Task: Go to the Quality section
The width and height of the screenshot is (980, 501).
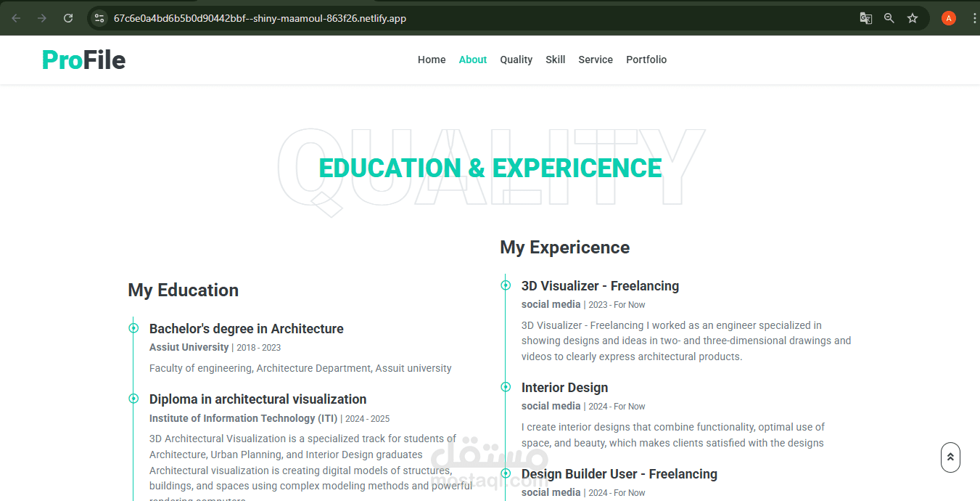Action: point(516,60)
